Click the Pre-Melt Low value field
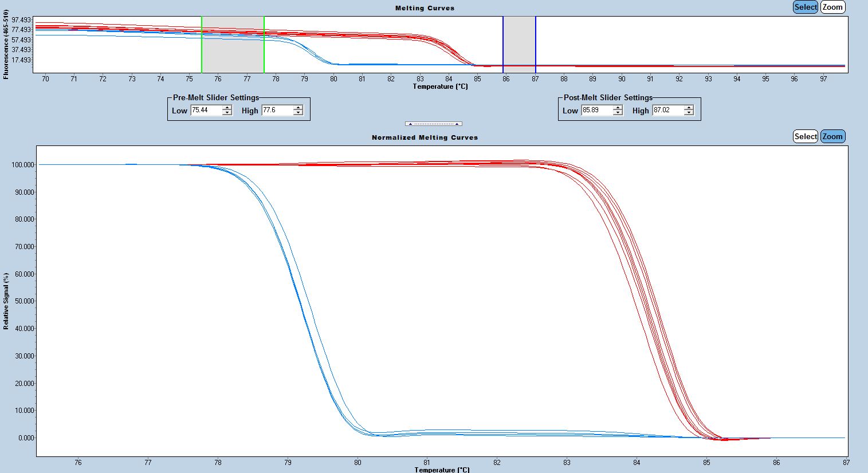The image size is (868, 473). pyautogui.click(x=205, y=110)
